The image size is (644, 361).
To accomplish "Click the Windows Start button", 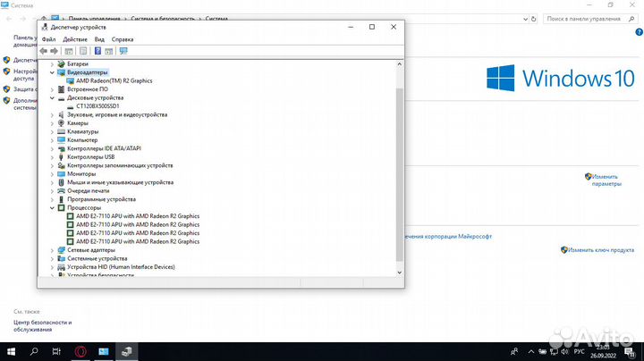I will pos(12,351).
